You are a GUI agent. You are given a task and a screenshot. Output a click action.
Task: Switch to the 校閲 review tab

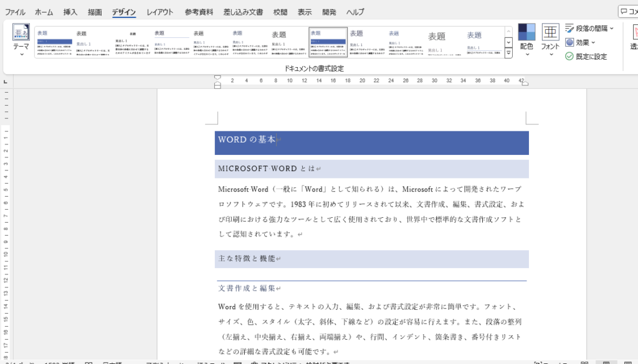(280, 12)
